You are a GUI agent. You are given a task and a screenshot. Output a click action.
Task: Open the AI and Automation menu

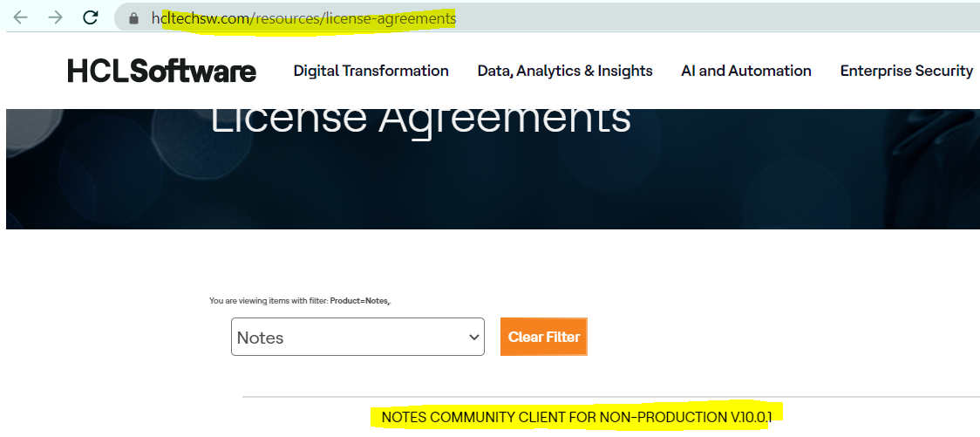pos(745,72)
